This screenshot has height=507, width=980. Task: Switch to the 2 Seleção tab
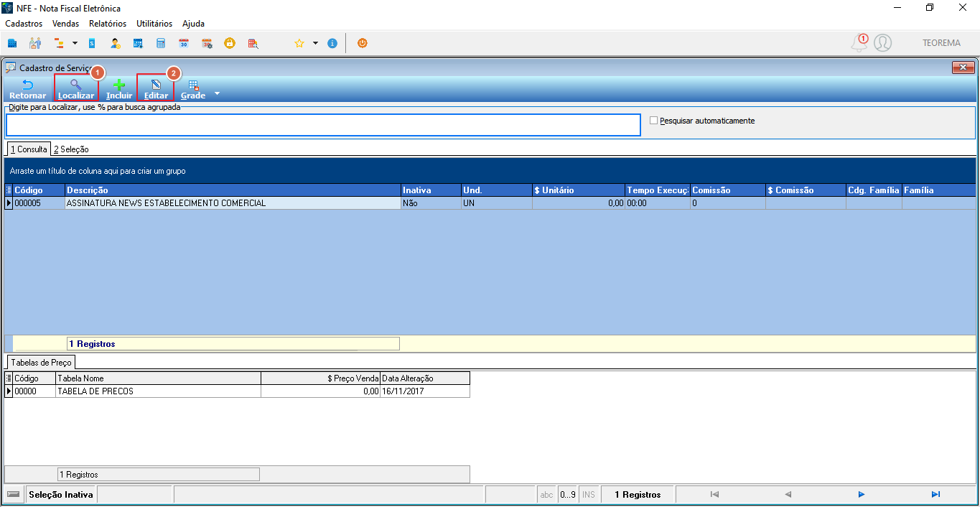pyautogui.click(x=71, y=149)
